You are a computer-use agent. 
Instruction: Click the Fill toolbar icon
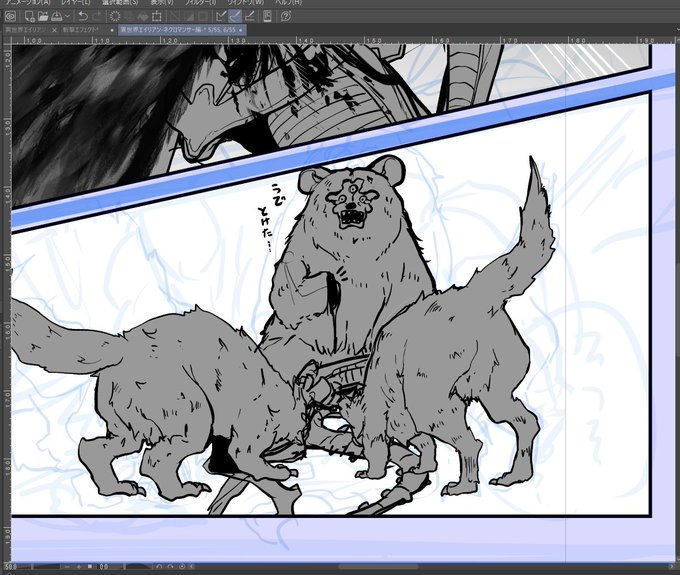[142, 16]
